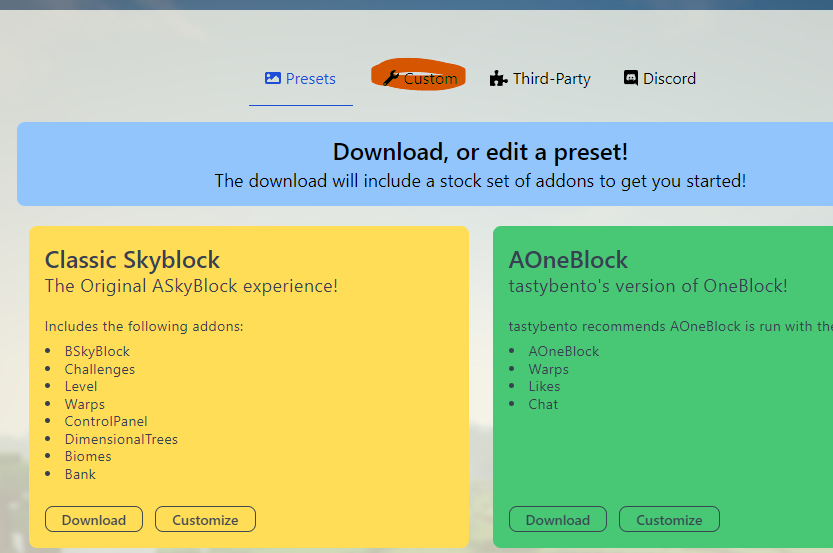Click the Challenges addon entry
This screenshot has width=833, height=553.
point(100,369)
